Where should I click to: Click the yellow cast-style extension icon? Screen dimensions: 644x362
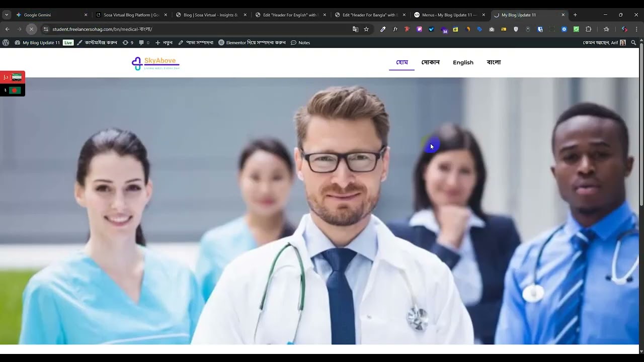coord(504,29)
